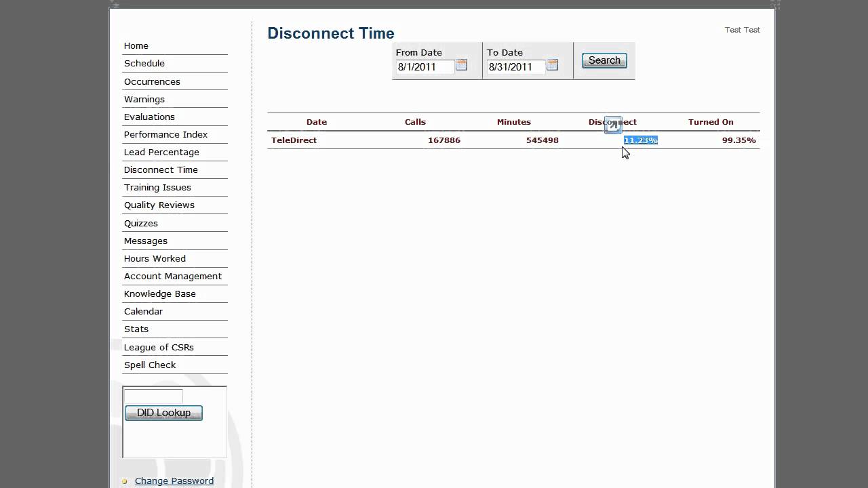
Task: Open the To Date calendar picker
Action: (552, 65)
